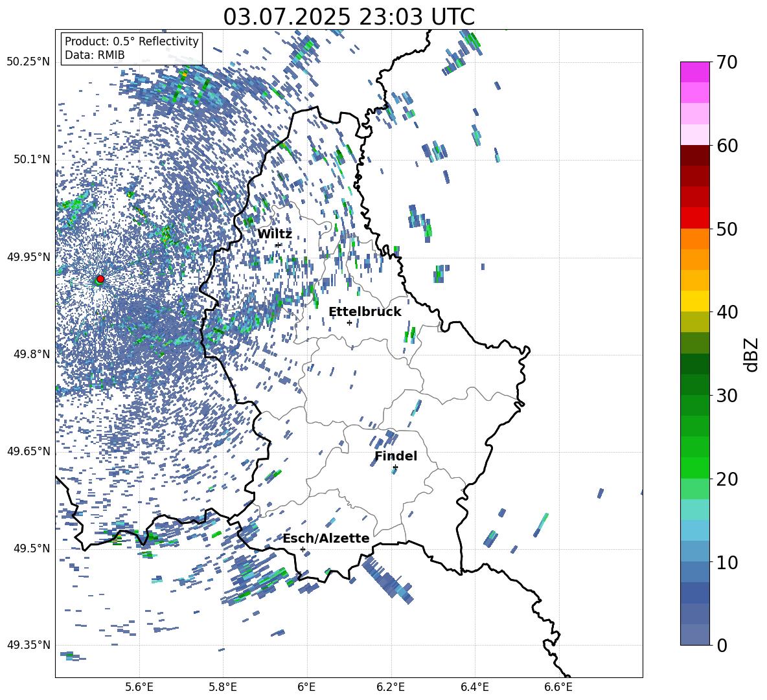The width and height of the screenshot is (767, 700).
Task: Click the colorbar tick label 10
Action: click(x=727, y=562)
